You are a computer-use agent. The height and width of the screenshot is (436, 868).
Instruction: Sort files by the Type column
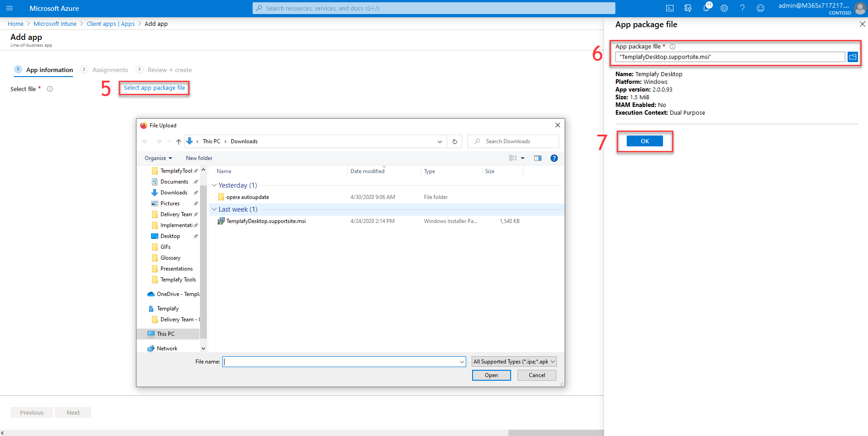tap(429, 171)
